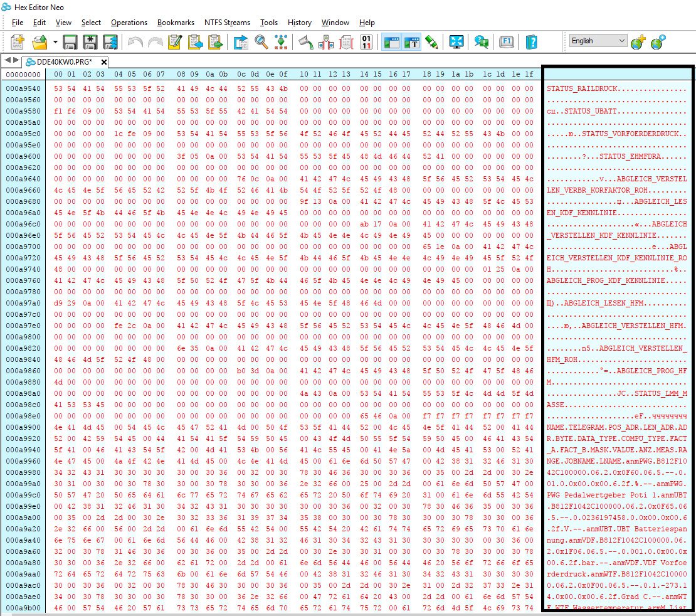696x616 pixels.
Task: Open the File menu
Action: (18, 23)
